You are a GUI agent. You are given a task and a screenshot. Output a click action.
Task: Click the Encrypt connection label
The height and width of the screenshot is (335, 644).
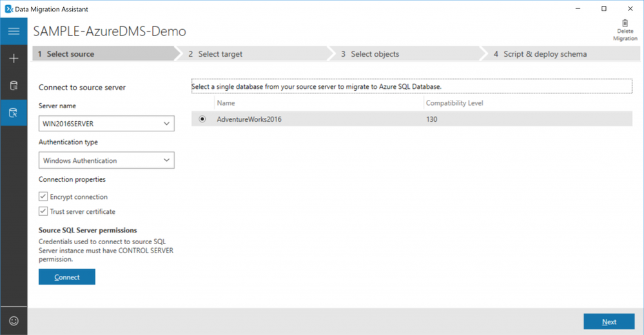coord(79,197)
